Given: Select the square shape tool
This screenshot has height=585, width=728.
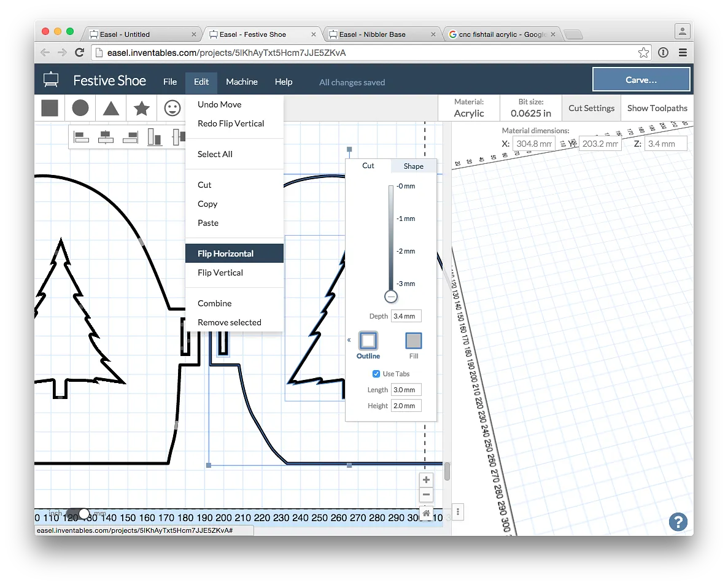Looking at the screenshot, I should tap(50, 108).
